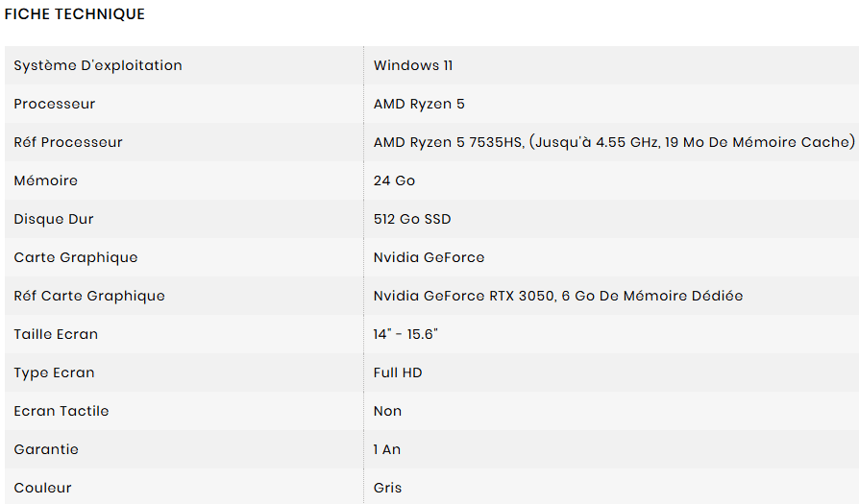Select the 24 Go memory value
Image resolution: width=859 pixels, height=504 pixels.
tap(394, 180)
